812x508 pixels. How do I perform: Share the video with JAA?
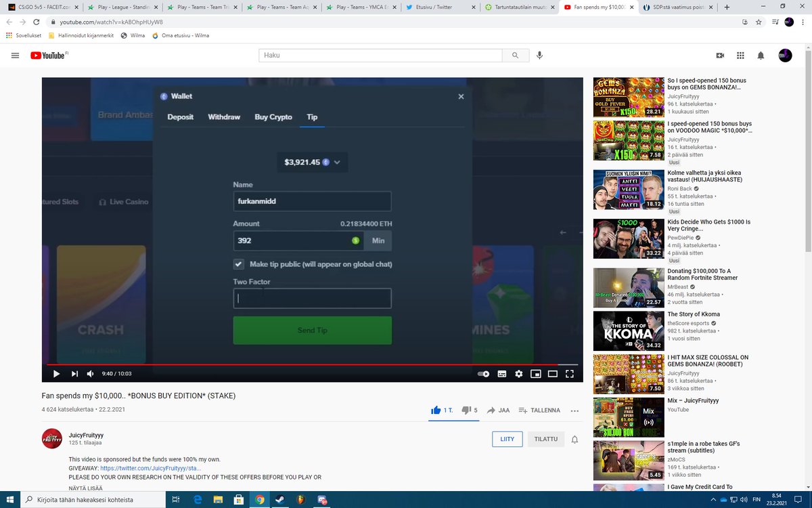[498, 410]
